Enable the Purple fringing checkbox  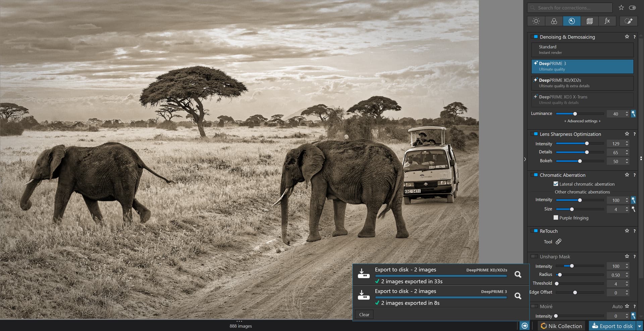(x=556, y=218)
